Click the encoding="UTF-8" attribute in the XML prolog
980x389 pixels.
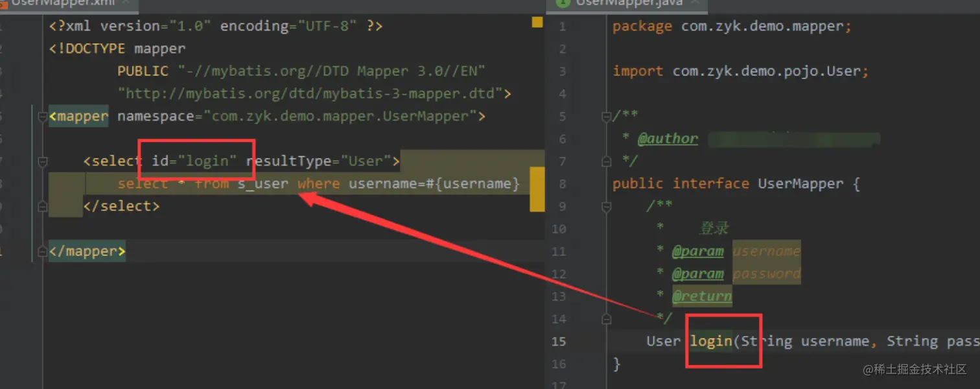point(288,27)
